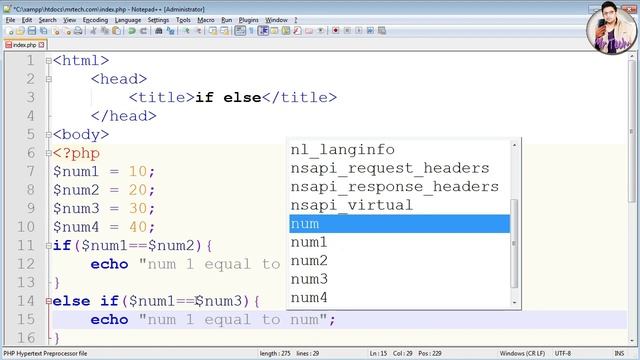The height and width of the screenshot is (360, 640).
Task: Toggle Show indent guide icon
Action: point(263,31)
